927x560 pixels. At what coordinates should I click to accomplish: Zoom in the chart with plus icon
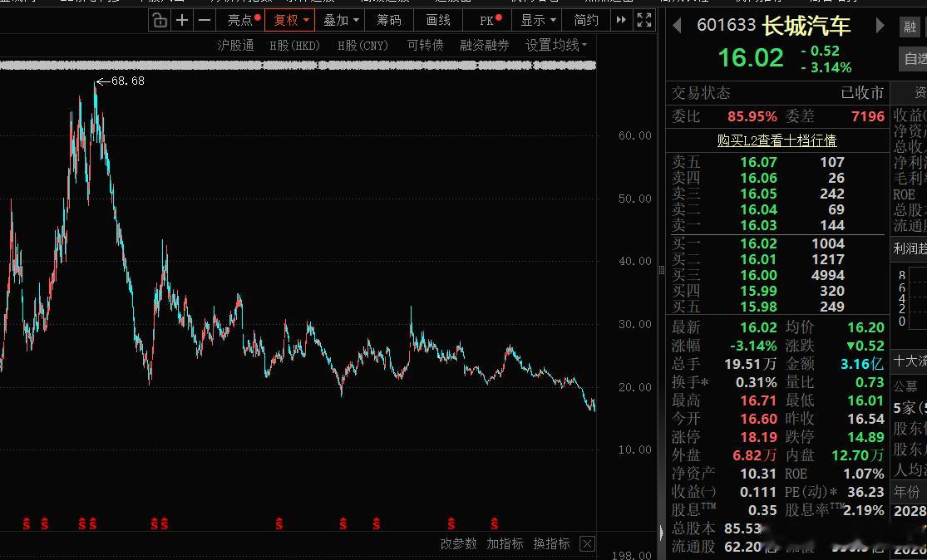182,21
